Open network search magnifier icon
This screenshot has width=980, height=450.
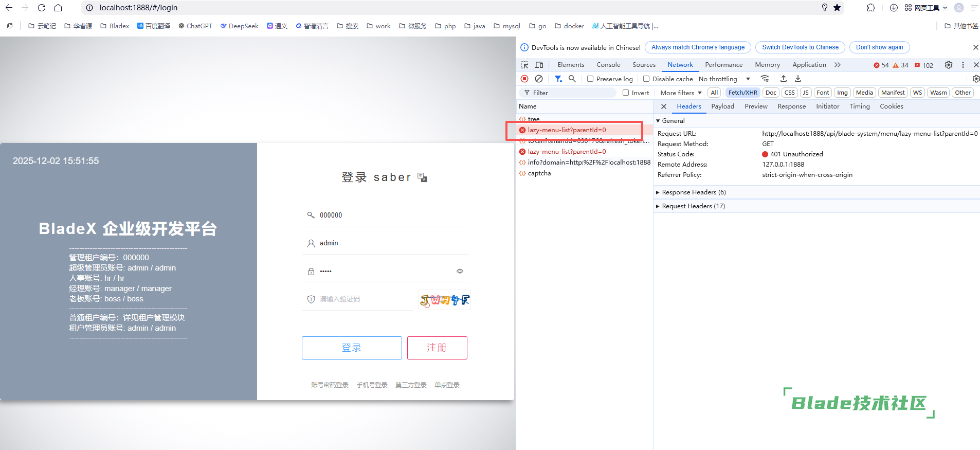click(x=572, y=79)
